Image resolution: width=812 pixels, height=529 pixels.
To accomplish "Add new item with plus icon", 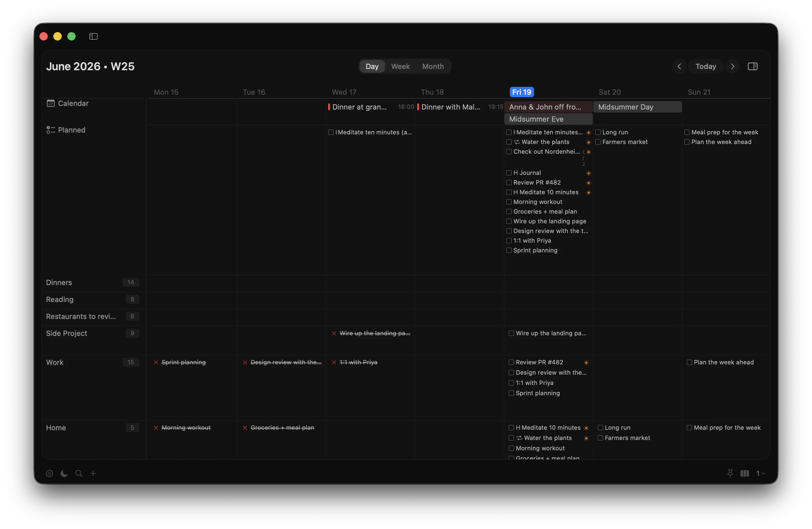I will coord(93,473).
